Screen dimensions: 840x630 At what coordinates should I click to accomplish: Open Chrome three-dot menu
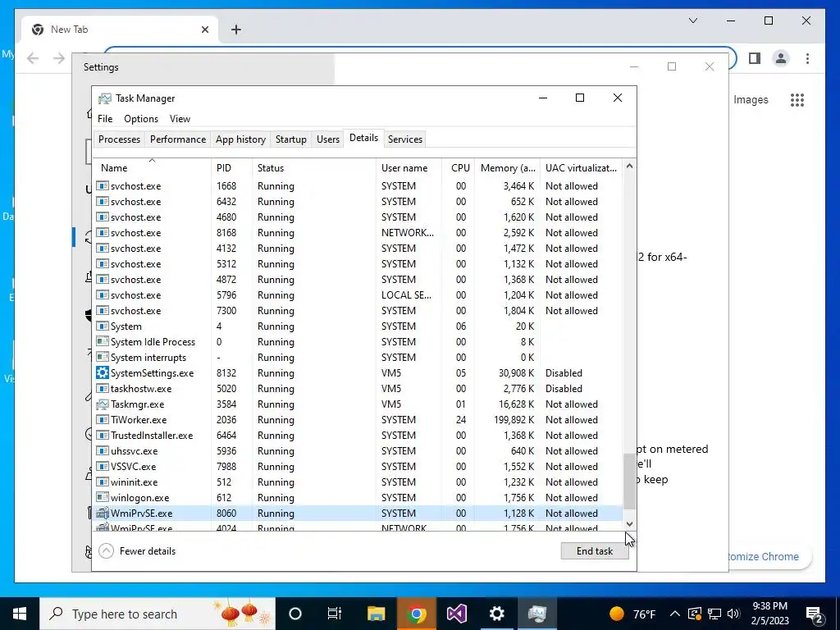(x=807, y=58)
